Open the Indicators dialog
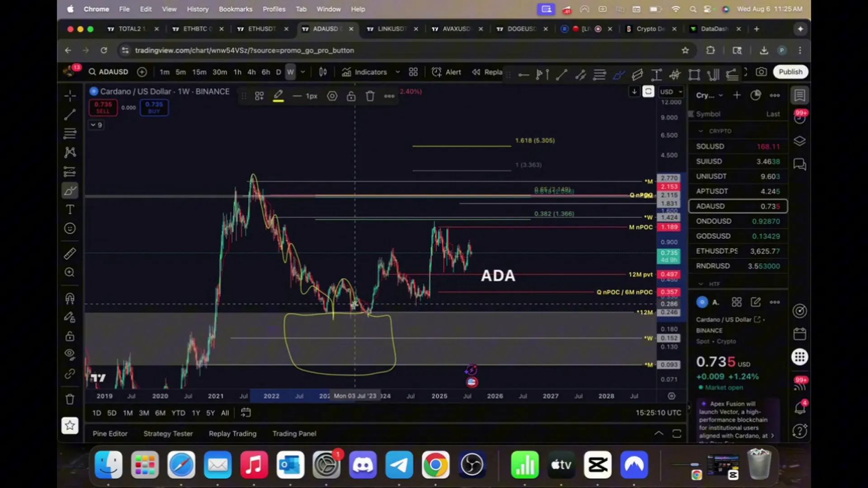Screen dimensions: 868x488 coord(364,72)
